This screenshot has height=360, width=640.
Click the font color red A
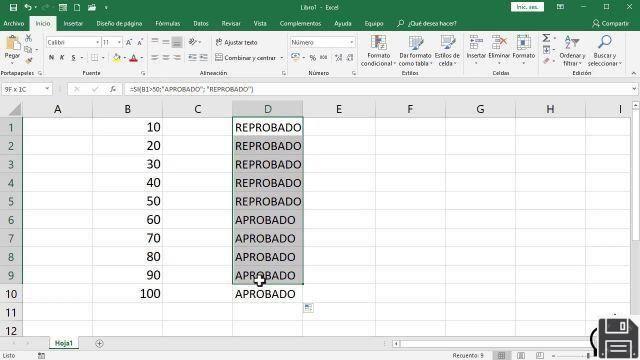[x=133, y=58]
